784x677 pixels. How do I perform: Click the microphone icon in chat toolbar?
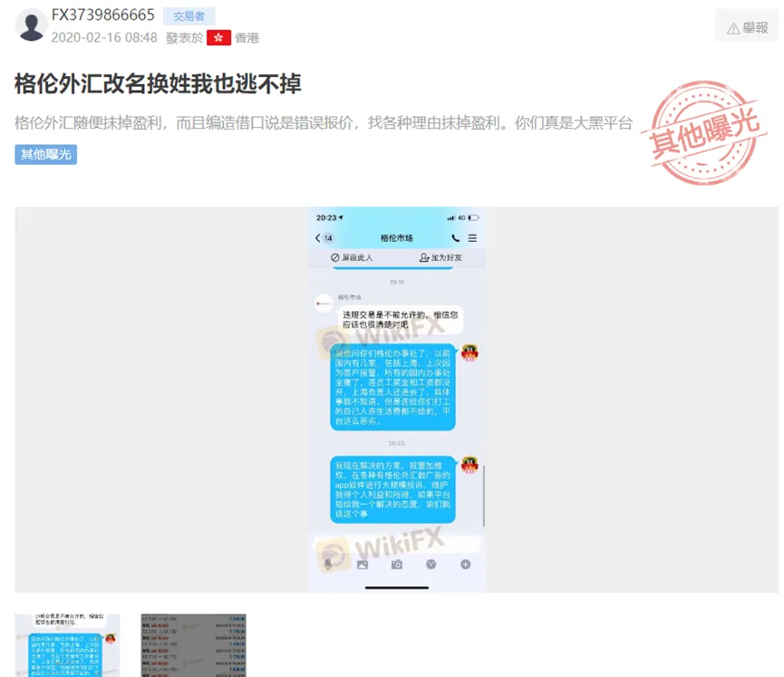[327, 565]
